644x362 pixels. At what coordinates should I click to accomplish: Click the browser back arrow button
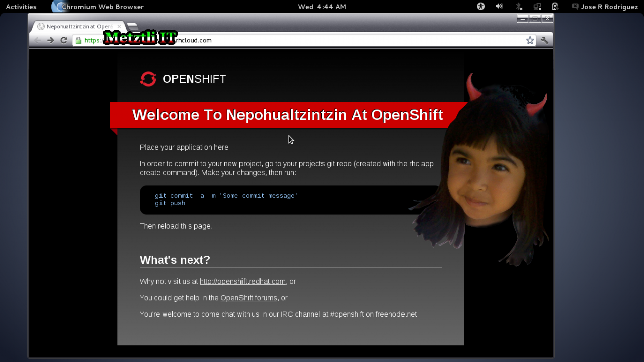click(38, 40)
